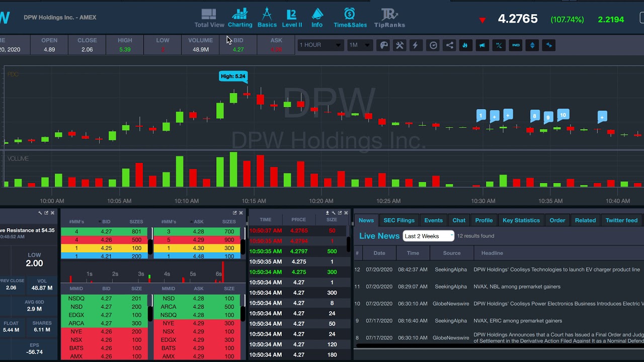This screenshot has height=362, width=644.
Task: Open the Info view
Action: [317, 18]
